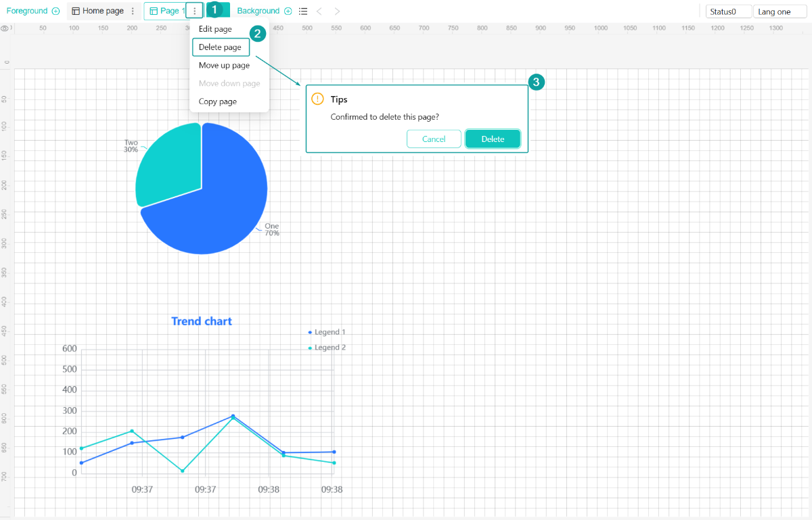Go to next page arrow
The image size is (812, 520).
click(x=337, y=11)
